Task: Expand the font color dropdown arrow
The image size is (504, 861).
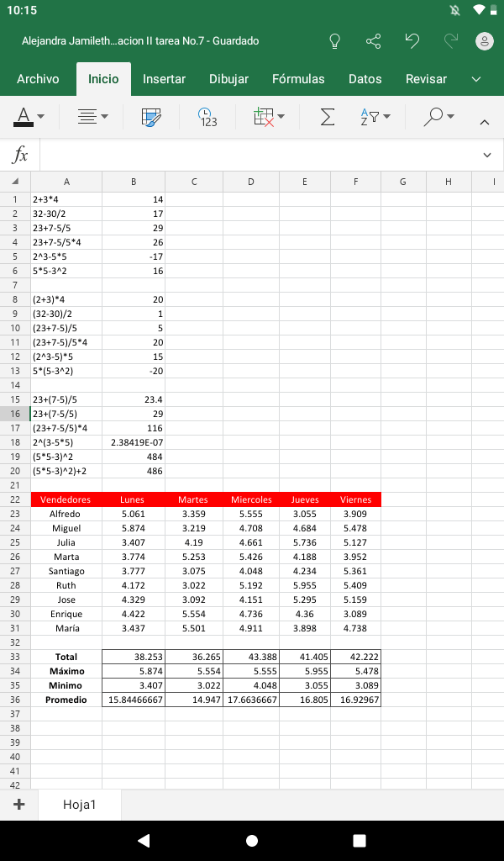Action: point(40,116)
